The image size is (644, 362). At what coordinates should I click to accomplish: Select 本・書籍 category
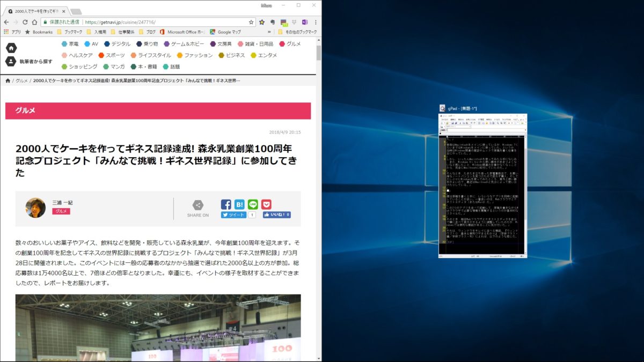click(144, 67)
